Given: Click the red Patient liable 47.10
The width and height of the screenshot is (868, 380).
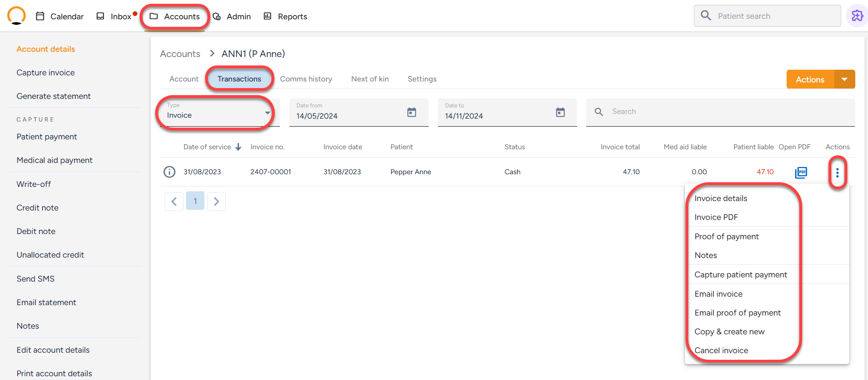Looking at the screenshot, I should click(x=765, y=172).
